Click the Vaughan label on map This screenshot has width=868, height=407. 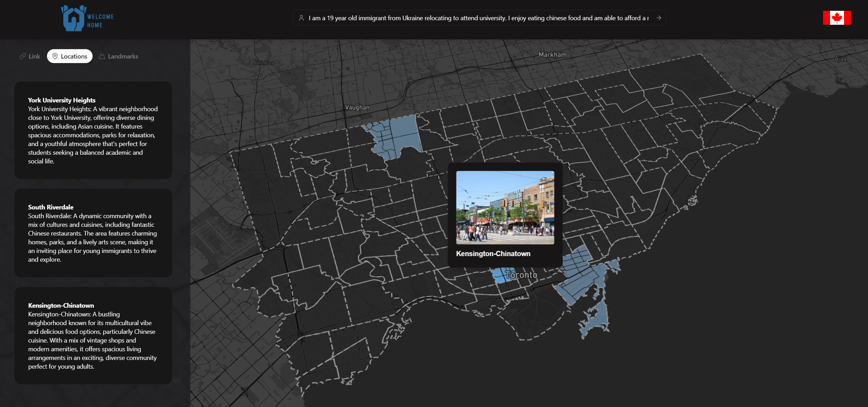357,107
